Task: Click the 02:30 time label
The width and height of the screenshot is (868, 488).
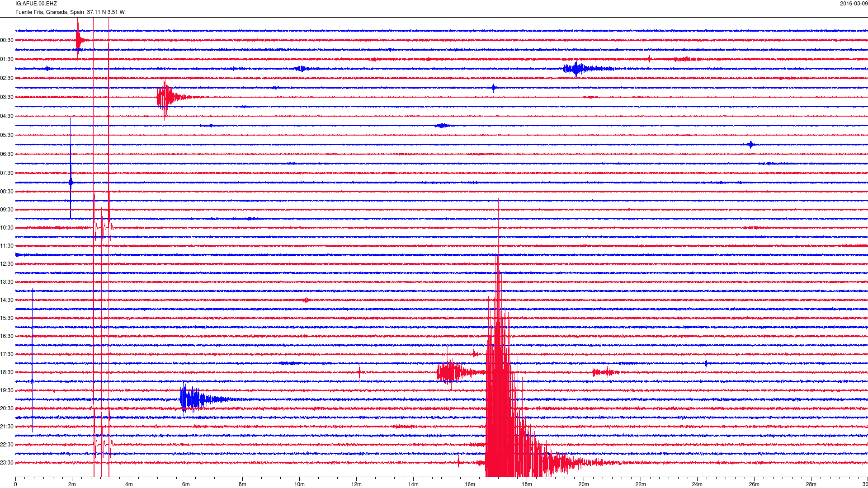Action: (7, 78)
